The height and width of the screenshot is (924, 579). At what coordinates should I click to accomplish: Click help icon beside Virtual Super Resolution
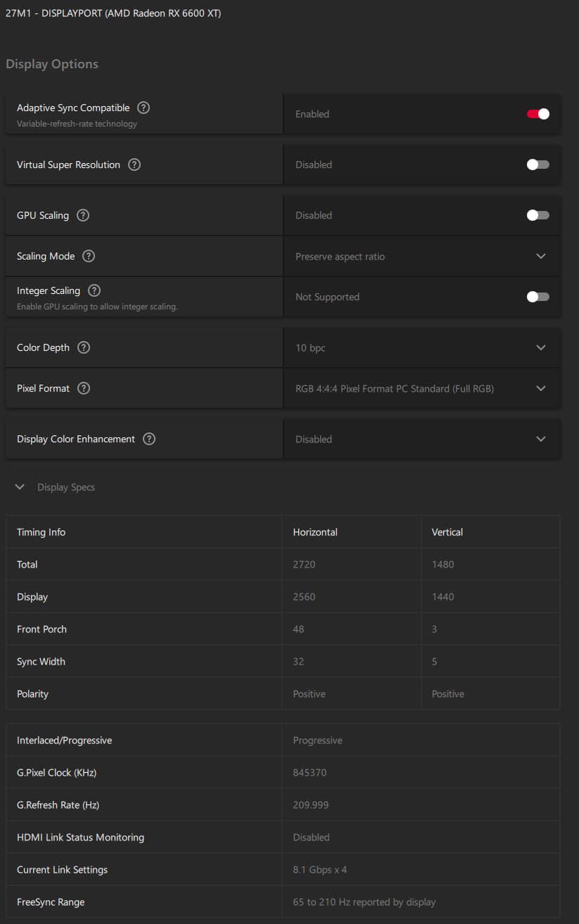click(x=134, y=165)
